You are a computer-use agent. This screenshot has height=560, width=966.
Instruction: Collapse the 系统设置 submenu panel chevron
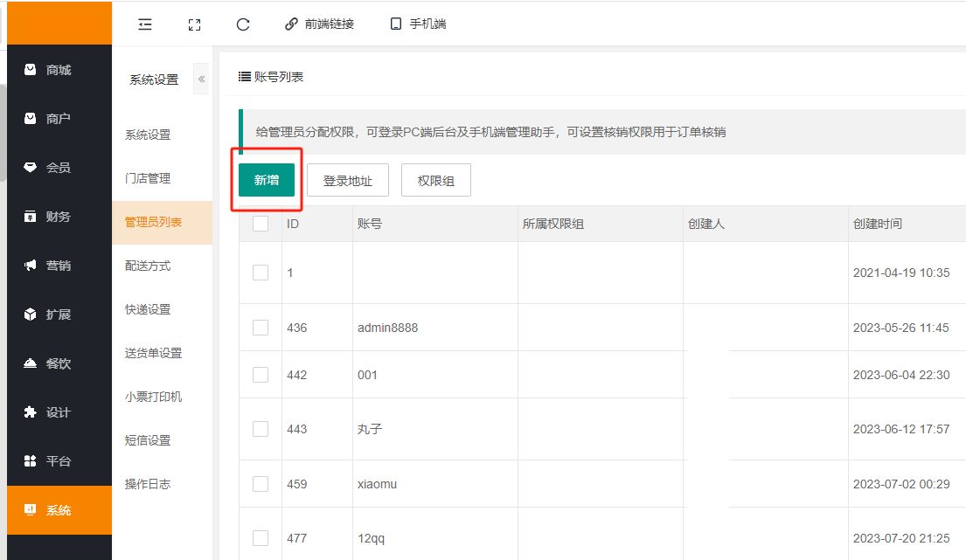tap(201, 80)
